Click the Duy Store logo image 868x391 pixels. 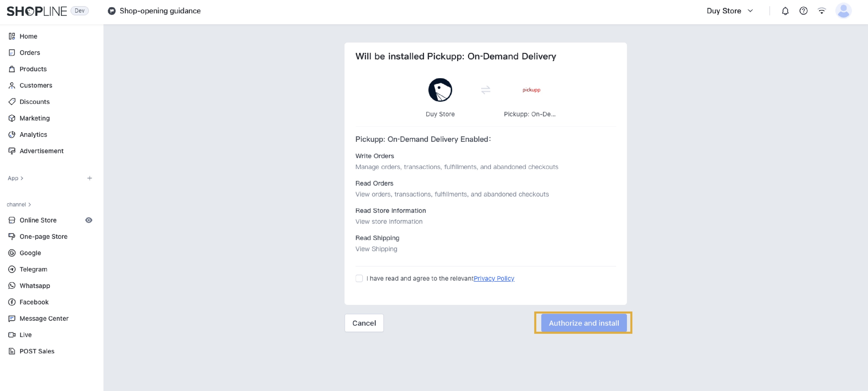(x=440, y=90)
